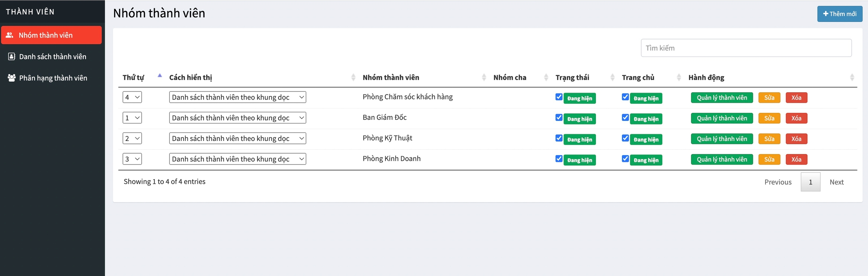
Task: Toggle Trạng thái checkbox for Phòng Kinh Doanh
Action: (x=559, y=159)
